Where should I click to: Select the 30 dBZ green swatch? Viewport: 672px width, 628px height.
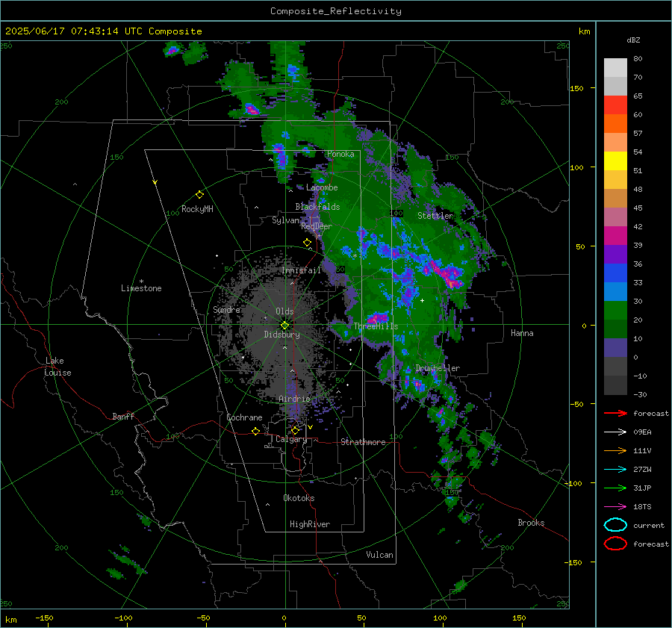coord(615,311)
